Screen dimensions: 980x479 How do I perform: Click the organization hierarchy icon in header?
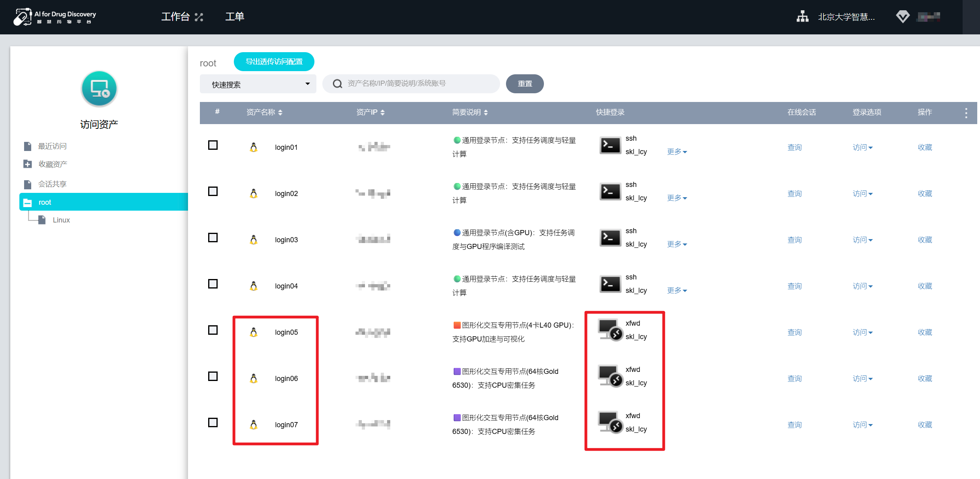(802, 17)
